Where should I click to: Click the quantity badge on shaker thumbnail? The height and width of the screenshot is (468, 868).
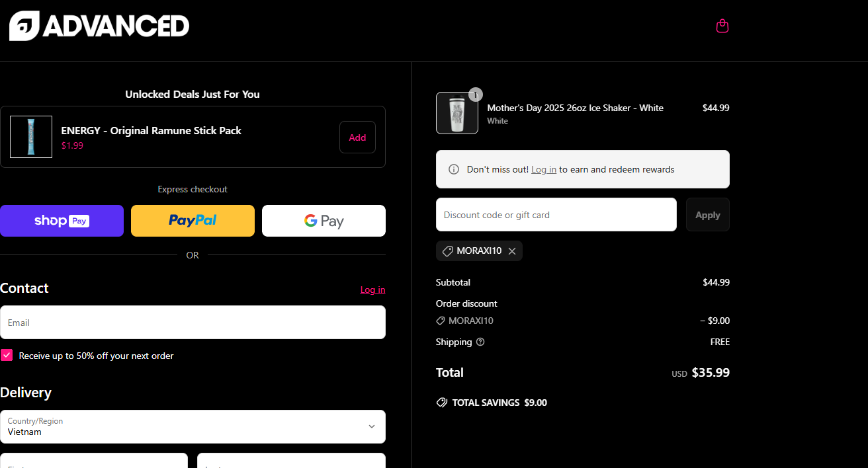(x=476, y=95)
